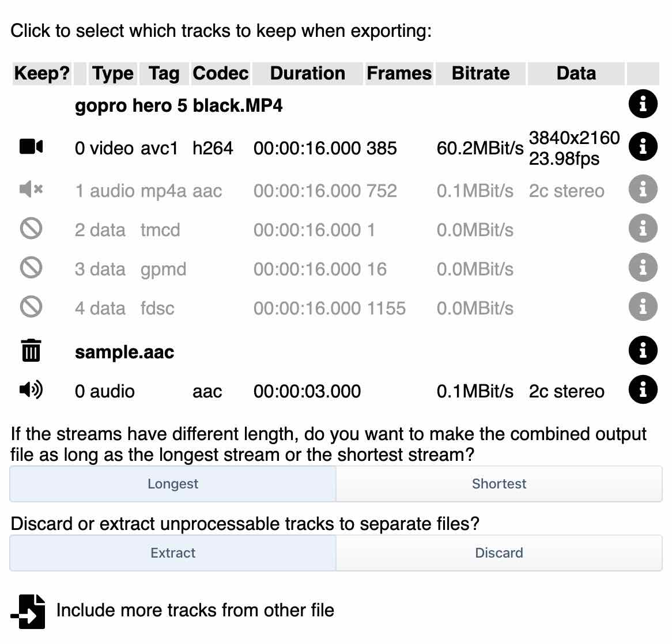Viewport: 672px width, 644px height.
Task: Click the prohibited icon on tmcd data track
Action: [31, 228]
